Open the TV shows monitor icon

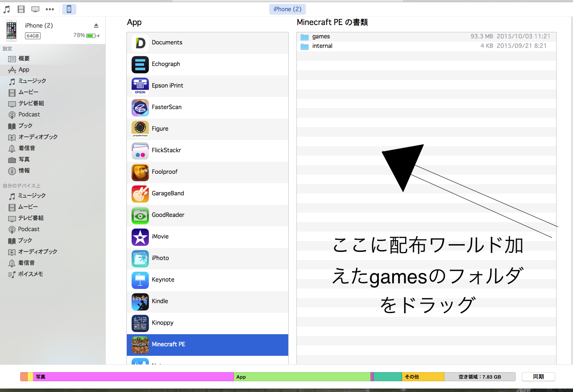click(35, 9)
